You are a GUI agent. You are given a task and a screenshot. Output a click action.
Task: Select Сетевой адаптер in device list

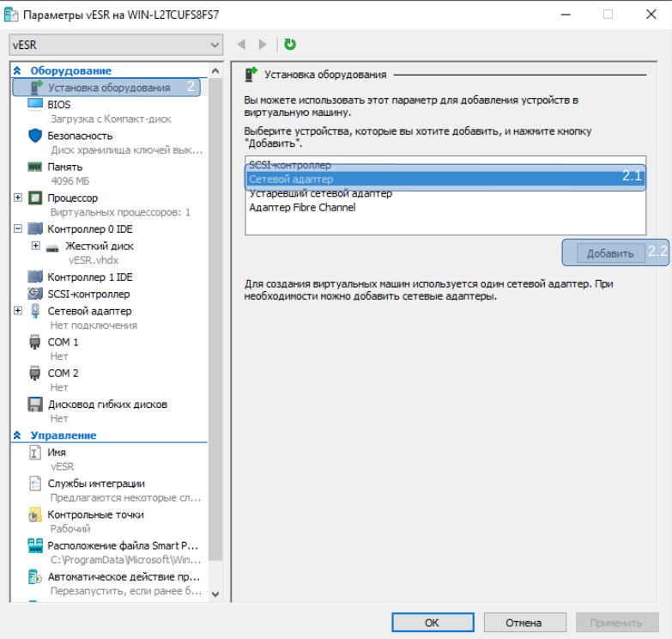pos(445,180)
